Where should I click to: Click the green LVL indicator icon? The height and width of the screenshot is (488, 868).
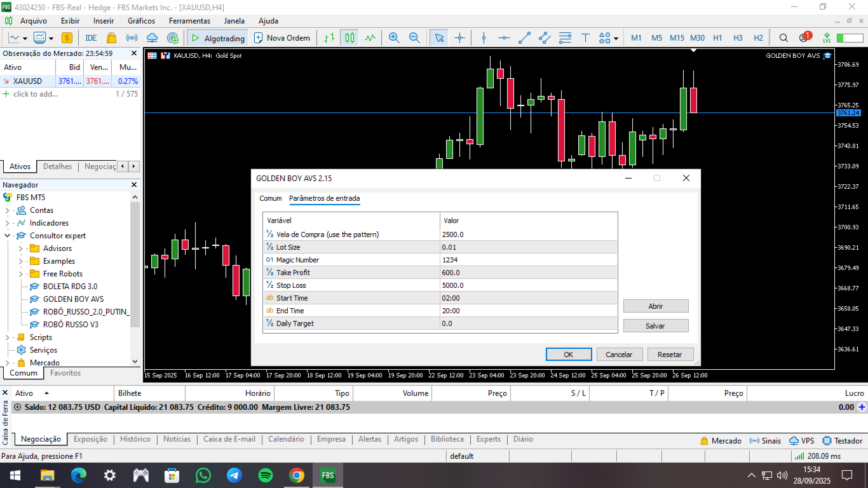[x=827, y=37]
